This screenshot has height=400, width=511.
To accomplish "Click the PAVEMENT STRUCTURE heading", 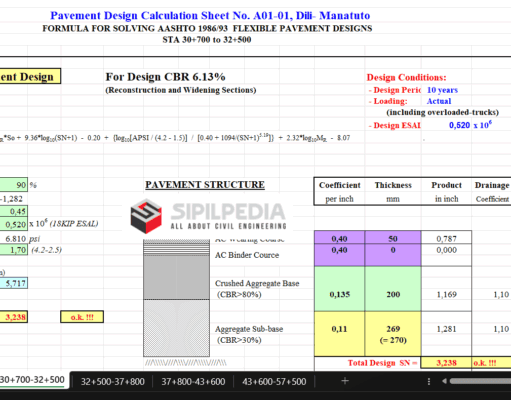I will tap(205, 185).
